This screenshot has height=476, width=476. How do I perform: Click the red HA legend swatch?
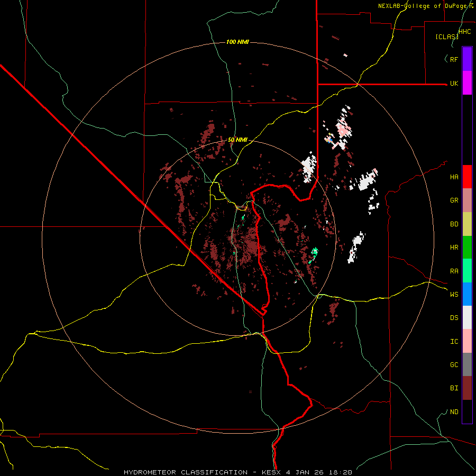tap(467, 177)
